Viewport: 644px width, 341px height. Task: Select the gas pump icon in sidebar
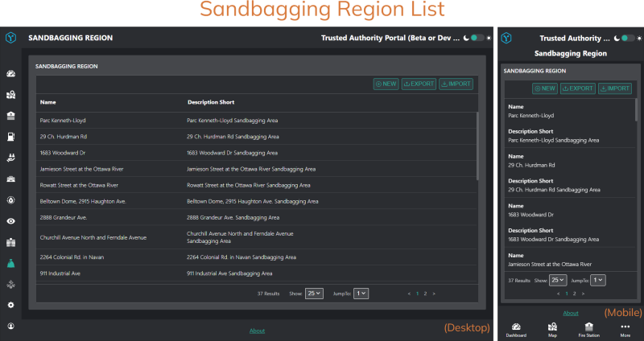point(10,137)
